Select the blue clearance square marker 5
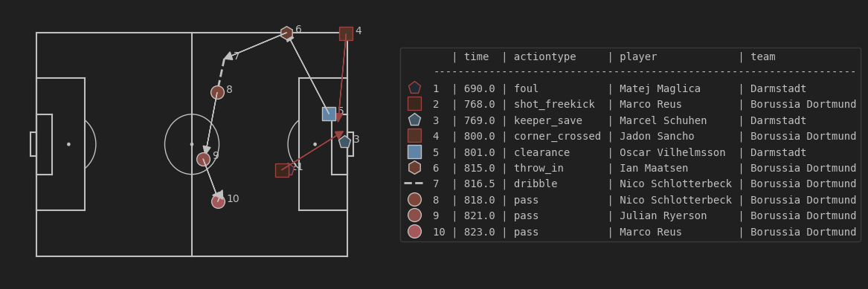This screenshot has height=289, width=868. click(329, 114)
